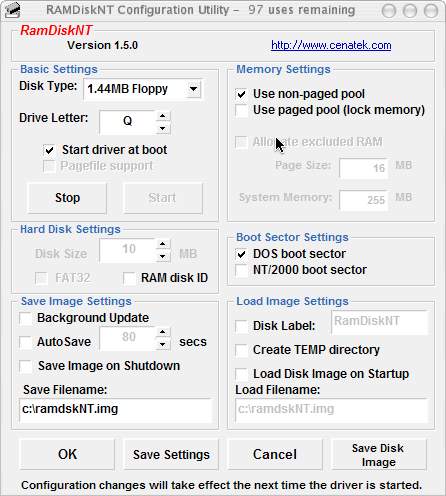
Task: Enable Save Image on Shutdown
Action: click(26, 366)
